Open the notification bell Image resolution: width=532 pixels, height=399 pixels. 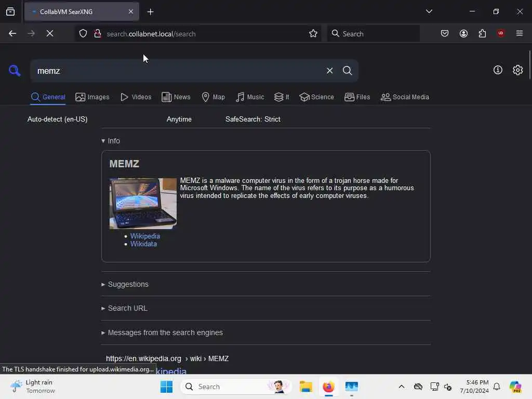point(497,387)
